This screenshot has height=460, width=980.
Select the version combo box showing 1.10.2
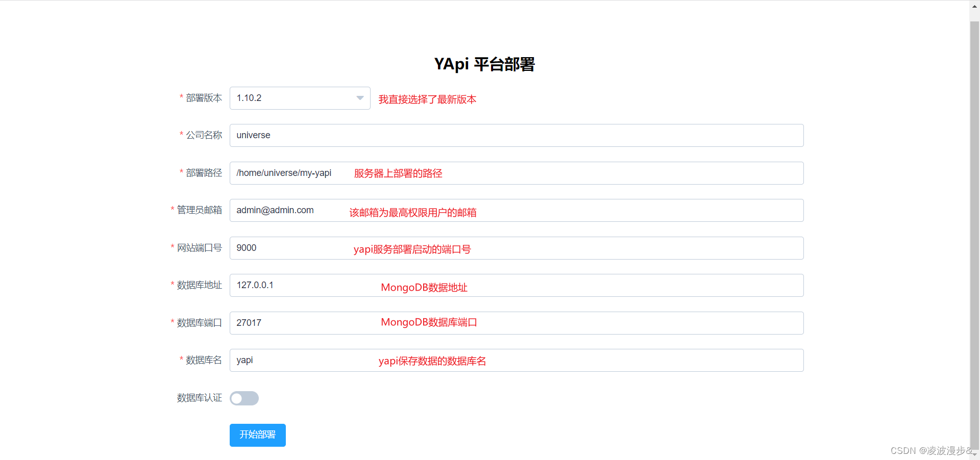300,98
